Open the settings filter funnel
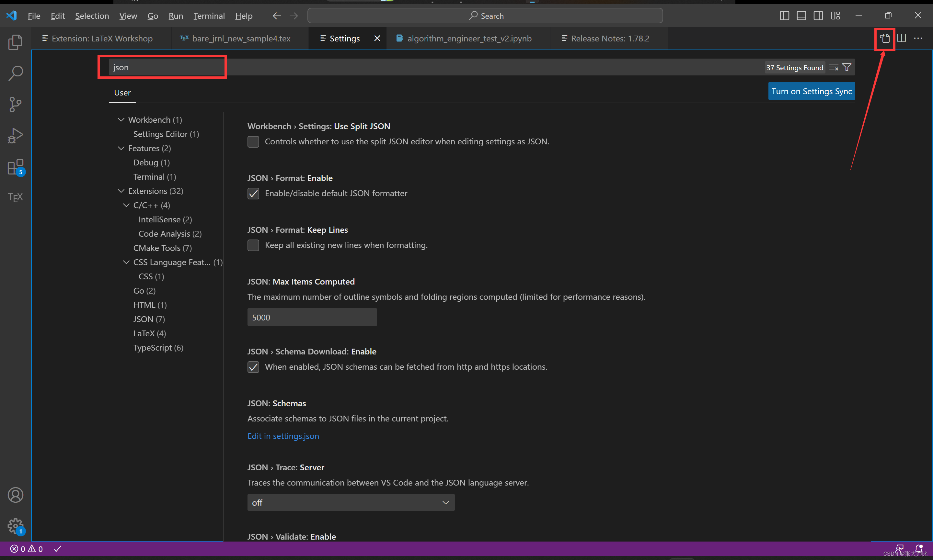 pyautogui.click(x=847, y=67)
